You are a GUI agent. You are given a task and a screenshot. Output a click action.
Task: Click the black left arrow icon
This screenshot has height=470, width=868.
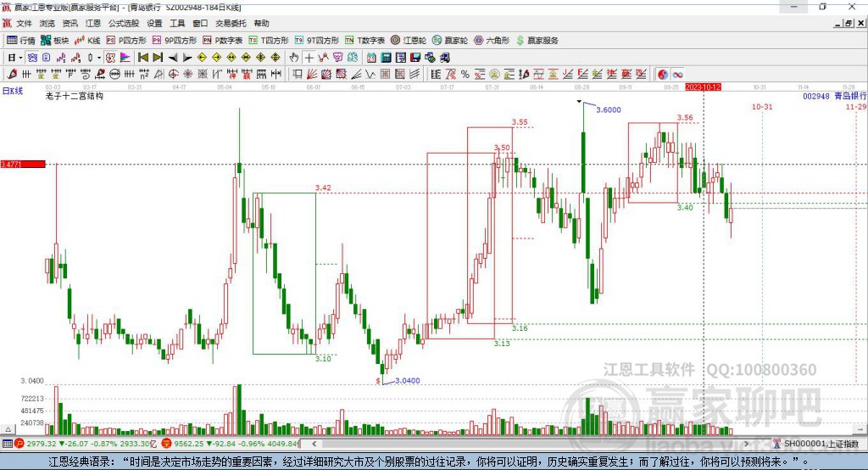click(x=173, y=58)
